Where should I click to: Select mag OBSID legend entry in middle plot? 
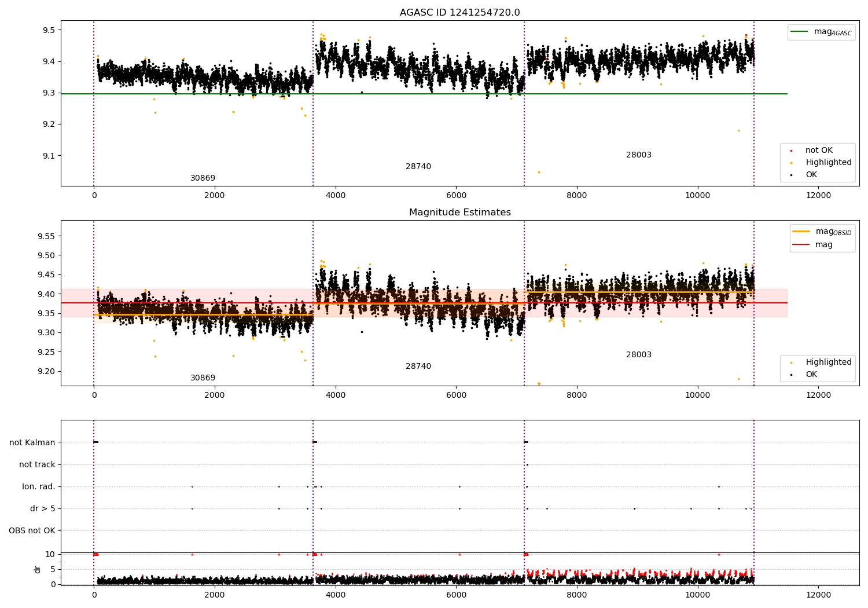point(822,232)
